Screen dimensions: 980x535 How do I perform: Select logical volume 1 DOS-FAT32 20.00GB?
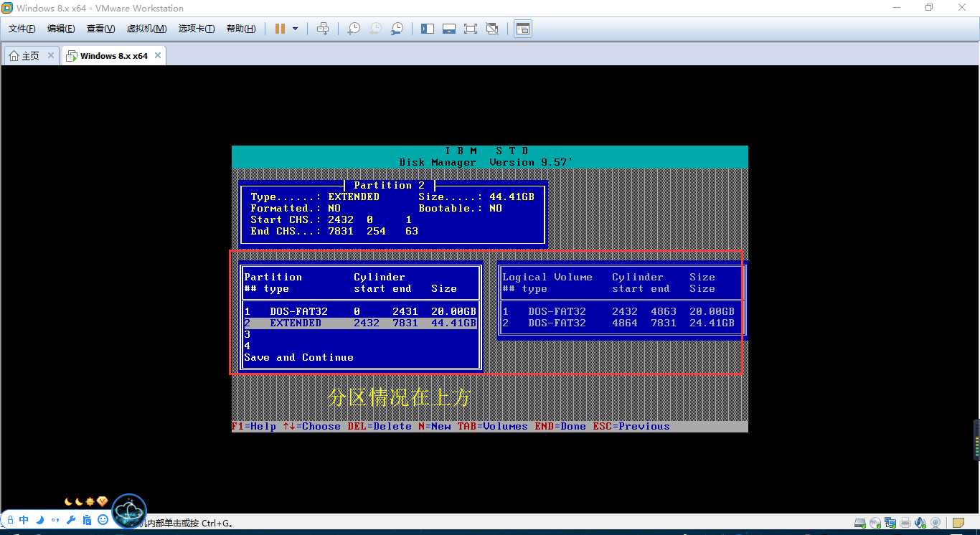click(x=618, y=311)
